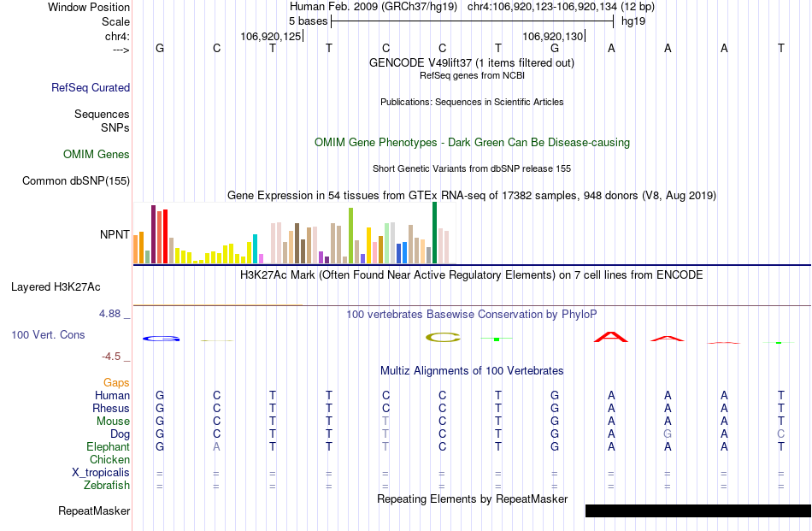The width and height of the screenshot is (812, 531).
Task: Click the GTEx Gene Expression track title
Action: pos(472,195)
